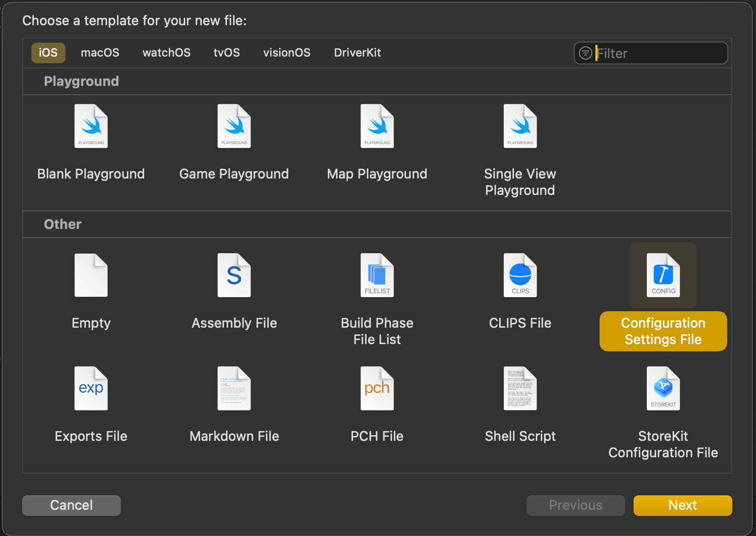Click the Build Phase File List label
756x536 pixels.
[377, 331]
